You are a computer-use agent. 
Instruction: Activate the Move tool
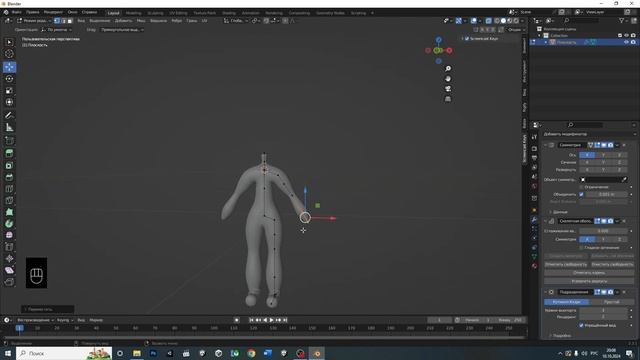[9, 67]
